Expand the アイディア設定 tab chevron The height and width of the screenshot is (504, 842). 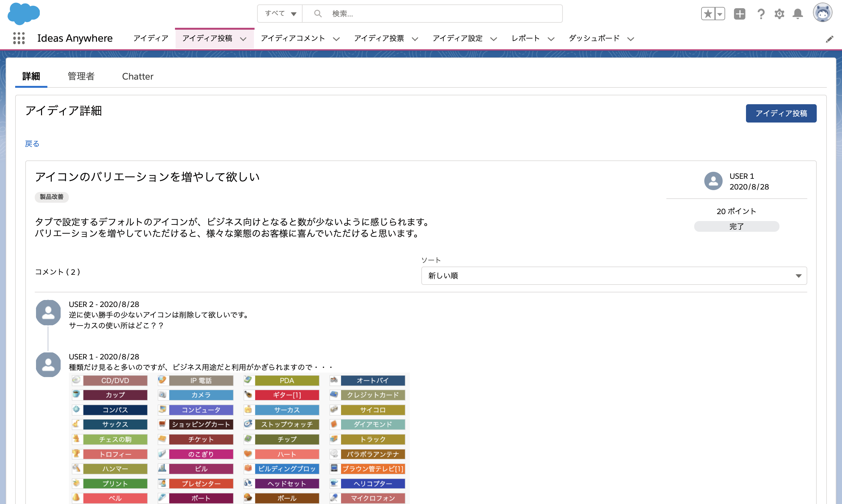pos(494,39)
